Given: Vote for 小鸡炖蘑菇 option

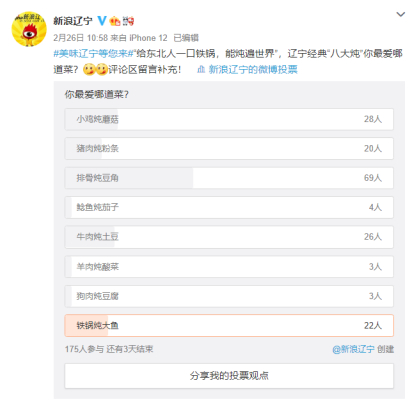Looking at the screenshot, I should click(229, 119).
